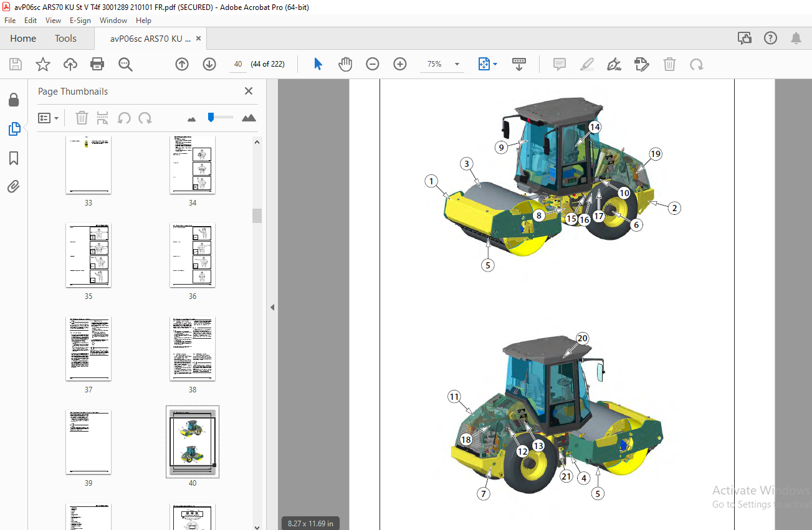812x530 pixels.
Task: Delete selected page thumbnail icon
Action: click(82, 118)
